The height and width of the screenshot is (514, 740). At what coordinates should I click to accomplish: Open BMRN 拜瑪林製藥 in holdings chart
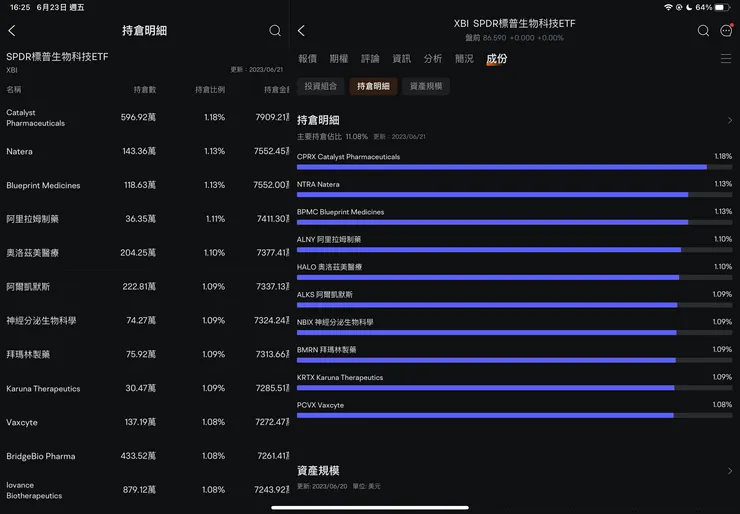327,350
